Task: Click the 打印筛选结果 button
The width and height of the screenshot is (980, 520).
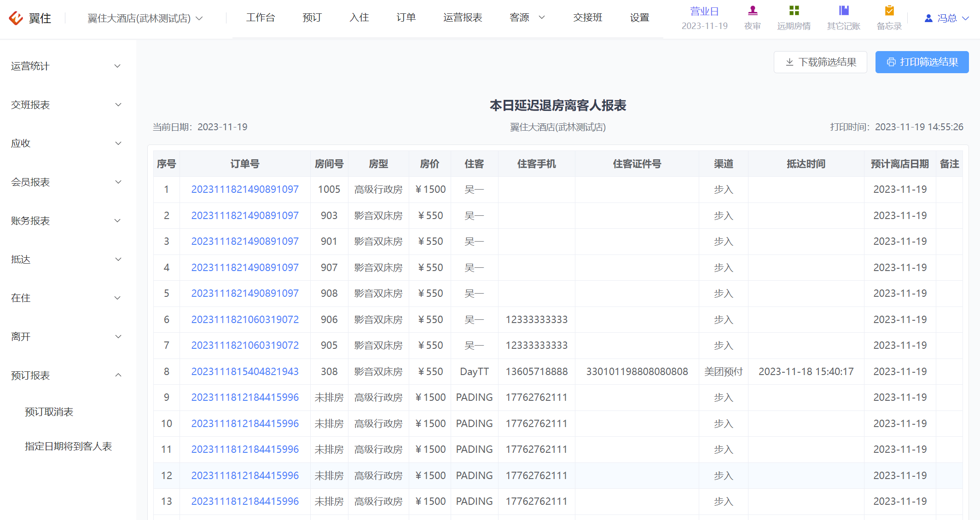Action: pos(922,62)
